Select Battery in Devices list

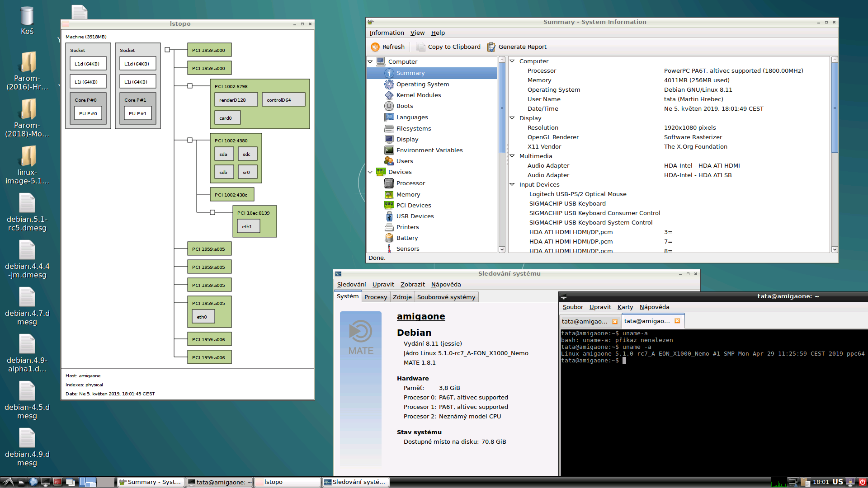(x=406, y=238)
